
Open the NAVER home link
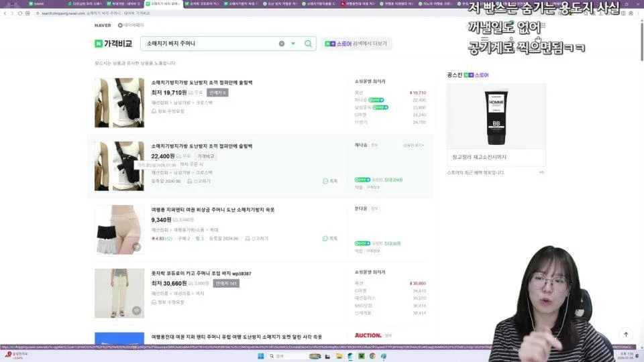tap(103, 25)
